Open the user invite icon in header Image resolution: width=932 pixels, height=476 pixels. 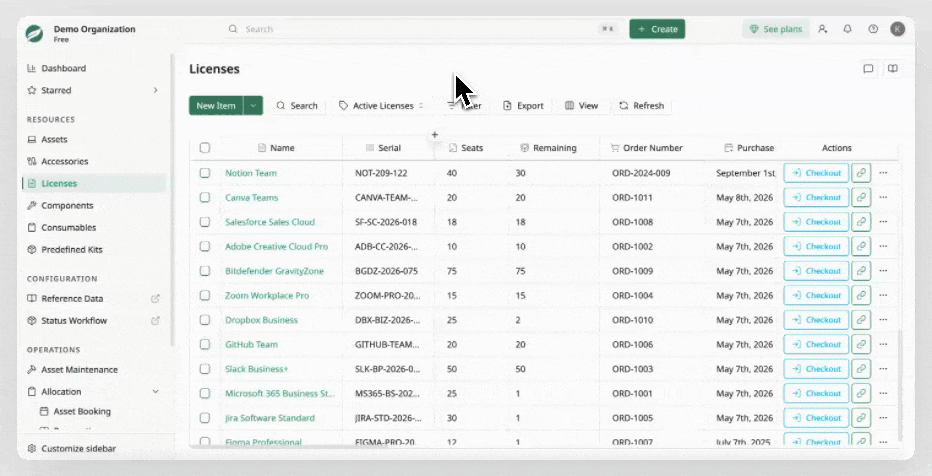[823, 29]
